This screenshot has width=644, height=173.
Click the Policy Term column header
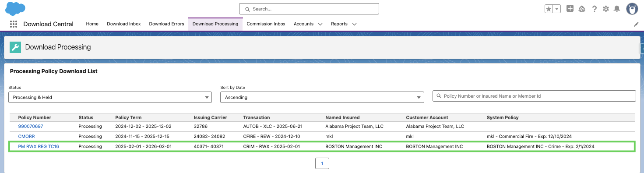pos(128,117)
